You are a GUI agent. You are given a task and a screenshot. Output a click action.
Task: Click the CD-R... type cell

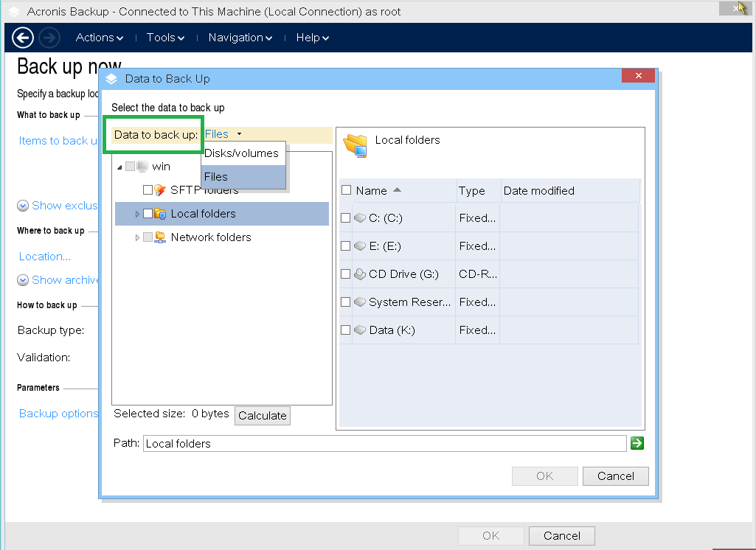[x=478, y=274]
